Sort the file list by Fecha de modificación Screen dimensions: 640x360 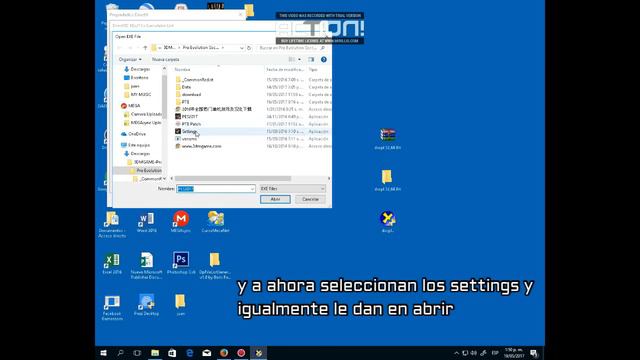[x=284, y=70]
